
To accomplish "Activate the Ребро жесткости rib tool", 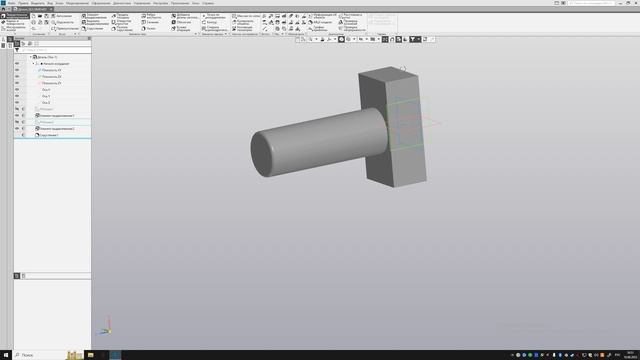I will point(151,16).
